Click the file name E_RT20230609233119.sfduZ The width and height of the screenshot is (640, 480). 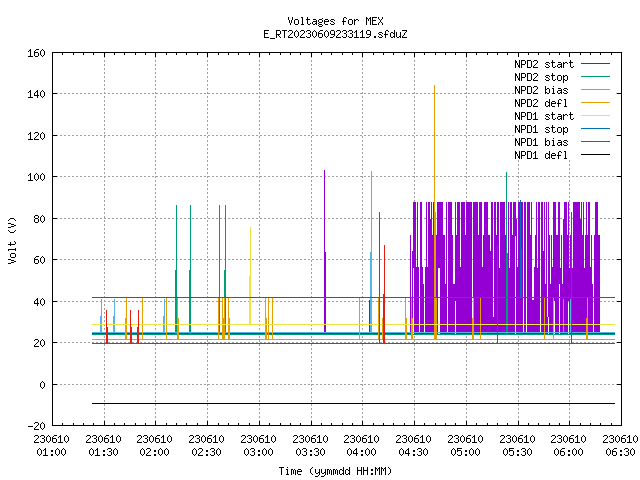tap(335, 34)
